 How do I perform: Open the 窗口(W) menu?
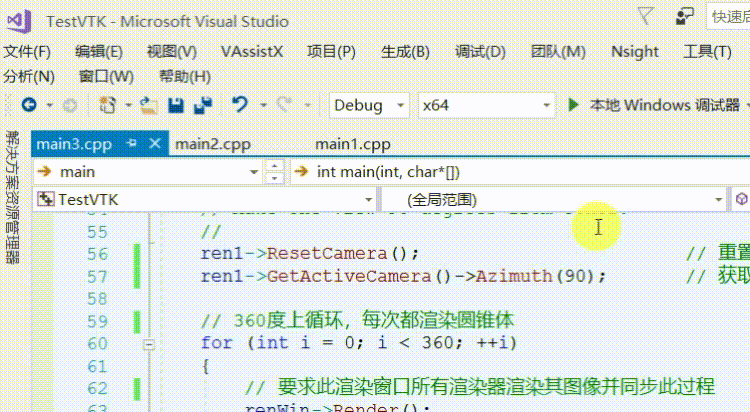coord(106,77)
